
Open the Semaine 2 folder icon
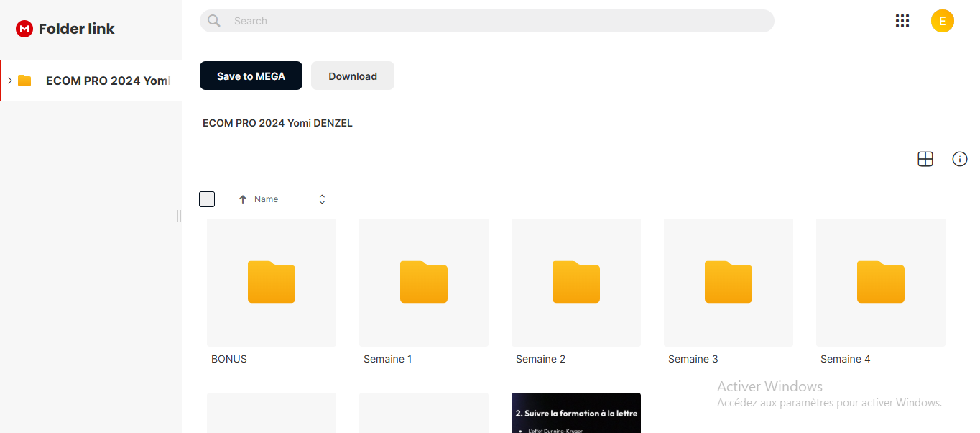click(576, 282)
